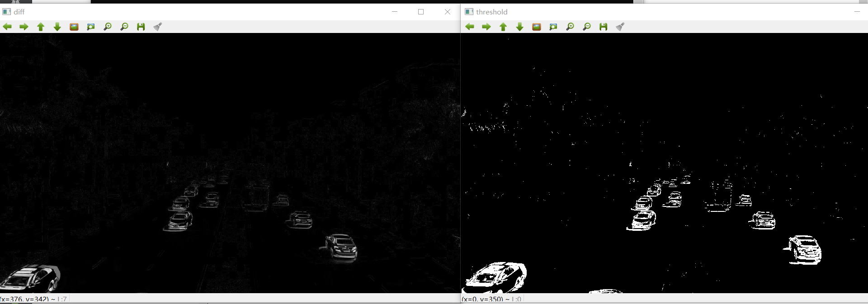Fit diff image to window region
This screenshot has width=868, height=304.
91,27
